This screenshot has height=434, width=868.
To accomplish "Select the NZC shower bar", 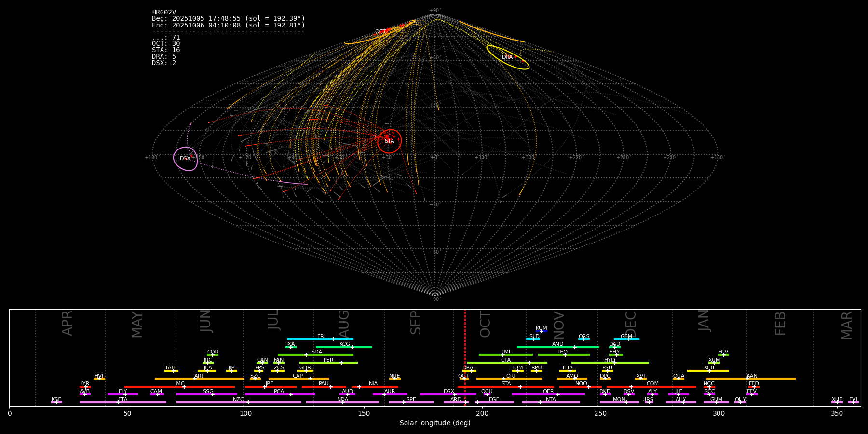I will [239, 402].
